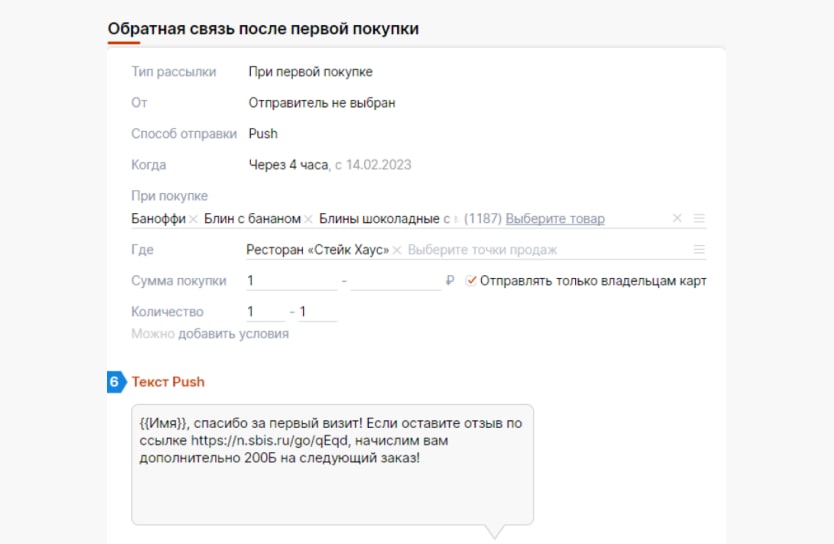Remove the Блин с бананом tag
This screenshot has height=544, width=834.
(x=308, y=219)
